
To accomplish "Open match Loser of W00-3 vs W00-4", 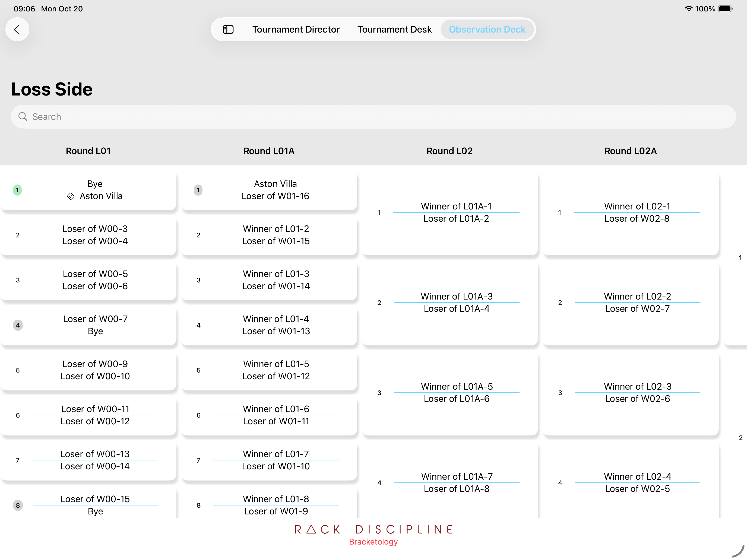I will point(95,235).
